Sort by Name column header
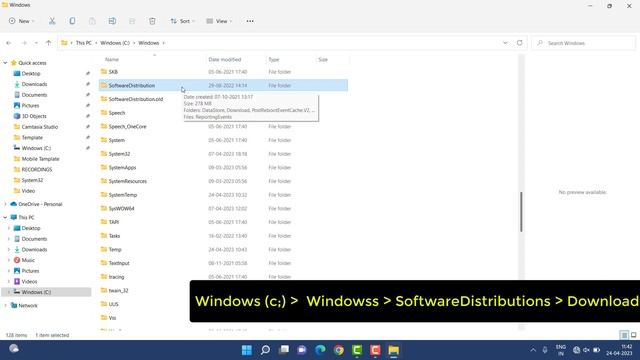The width and height of the screenshot is (640, 360). (x=112, y=60)
